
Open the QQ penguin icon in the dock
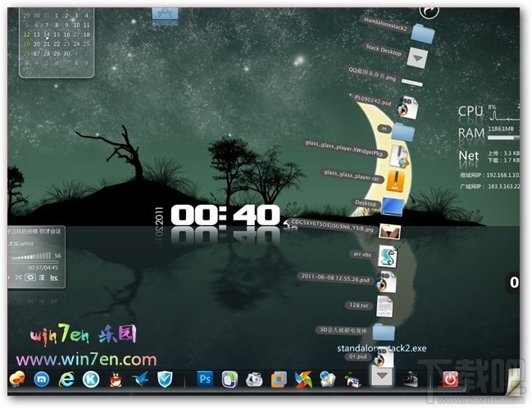(x=116, y=379)
